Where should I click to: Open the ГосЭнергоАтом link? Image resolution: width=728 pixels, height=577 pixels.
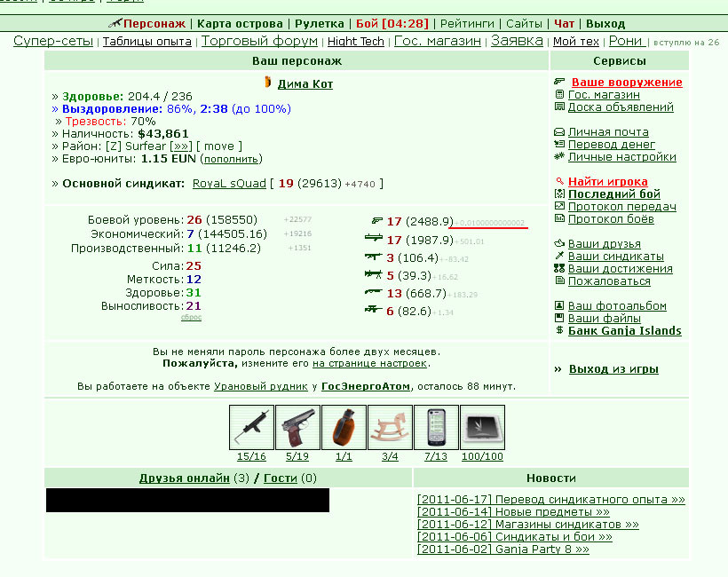[366, 386]
